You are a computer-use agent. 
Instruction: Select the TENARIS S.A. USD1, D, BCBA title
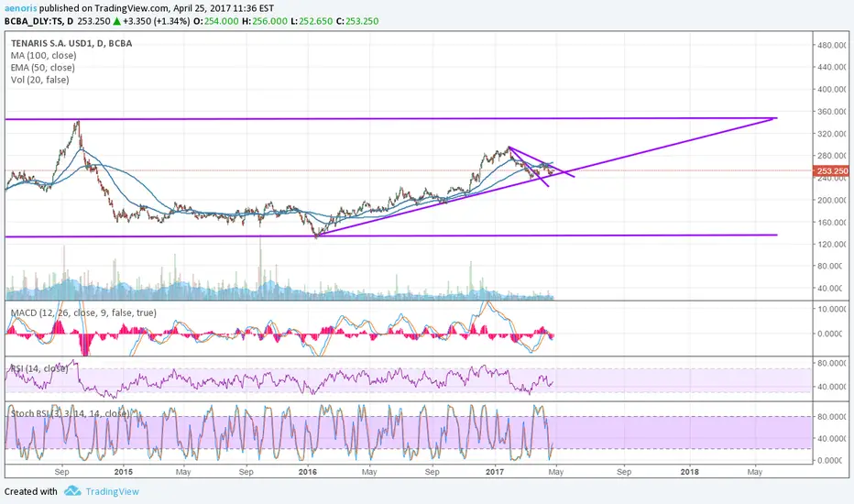(71, 44)
